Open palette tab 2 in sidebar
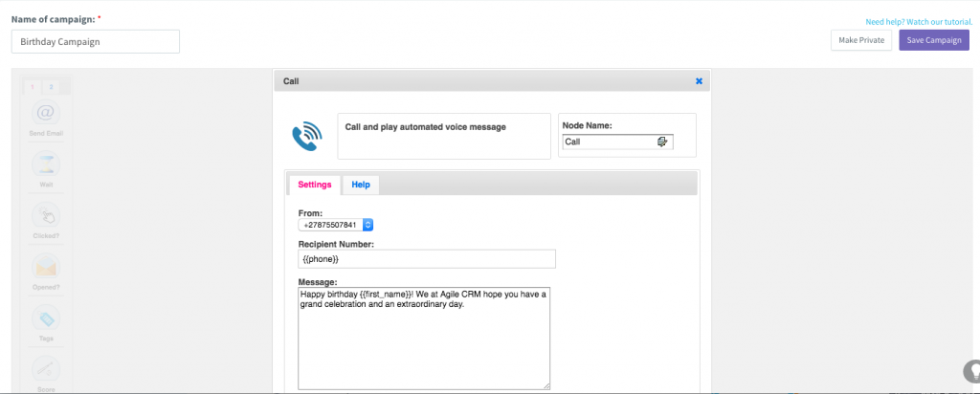980x394 pixels. (51, 87)
